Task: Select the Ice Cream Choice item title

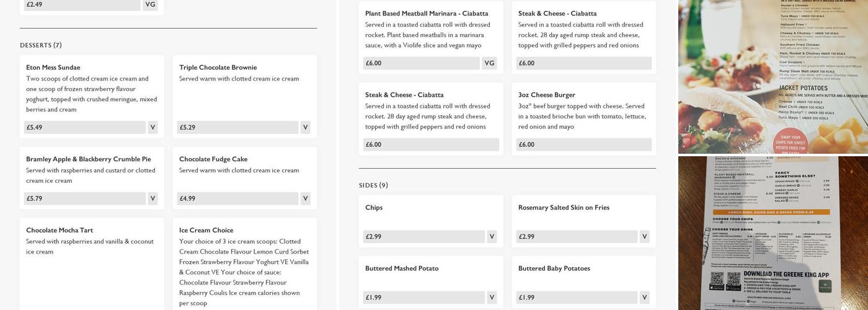Action: pos(206,230)
